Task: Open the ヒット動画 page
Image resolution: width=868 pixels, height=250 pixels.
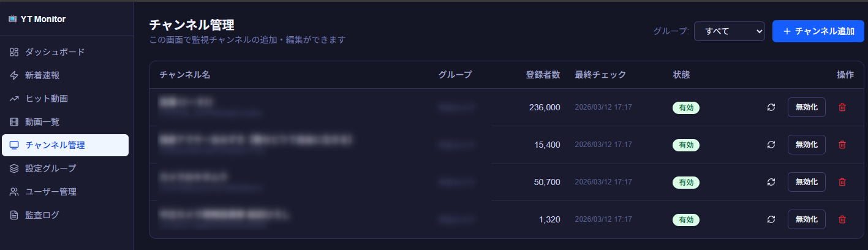Action: (x=47, y=99)
